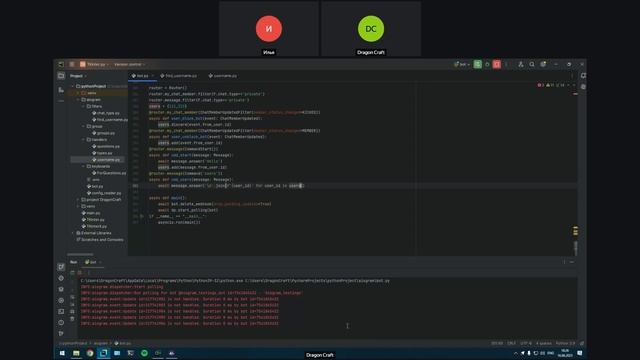Collapse the aiogram folder

tap(78, 100)
